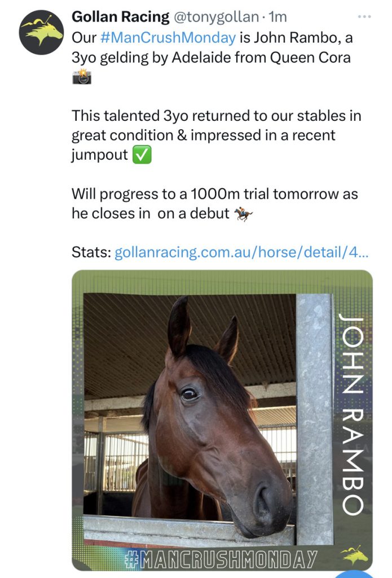Tap the 1m timestamp

[278, 16]
